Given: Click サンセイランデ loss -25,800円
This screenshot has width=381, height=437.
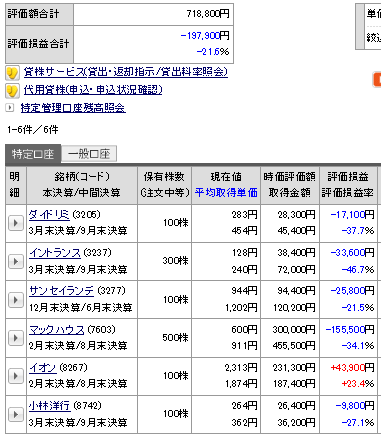Looking at the screenshot, I should tap(352, 291).
